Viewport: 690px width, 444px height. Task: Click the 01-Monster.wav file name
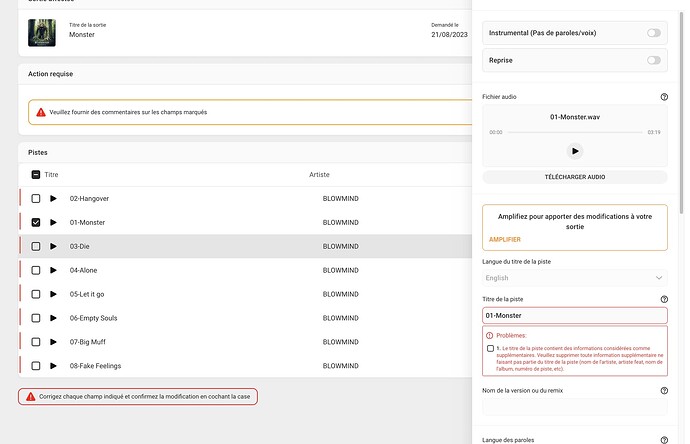(x=575, y=117)
